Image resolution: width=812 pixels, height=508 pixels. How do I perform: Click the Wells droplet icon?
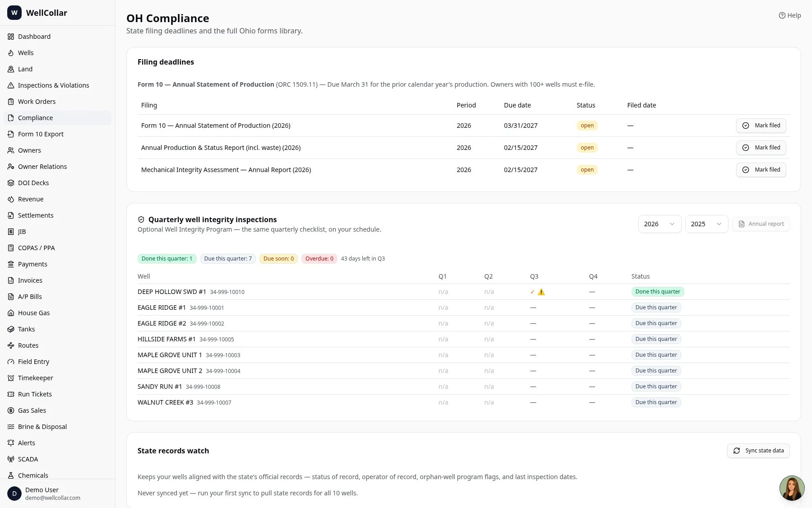tap(11, 53)
